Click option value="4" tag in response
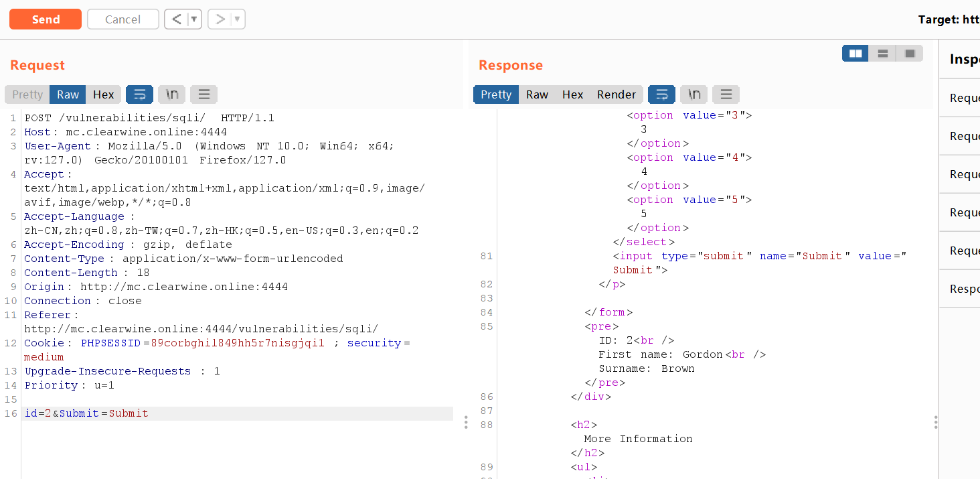 (x=689, y=157)
